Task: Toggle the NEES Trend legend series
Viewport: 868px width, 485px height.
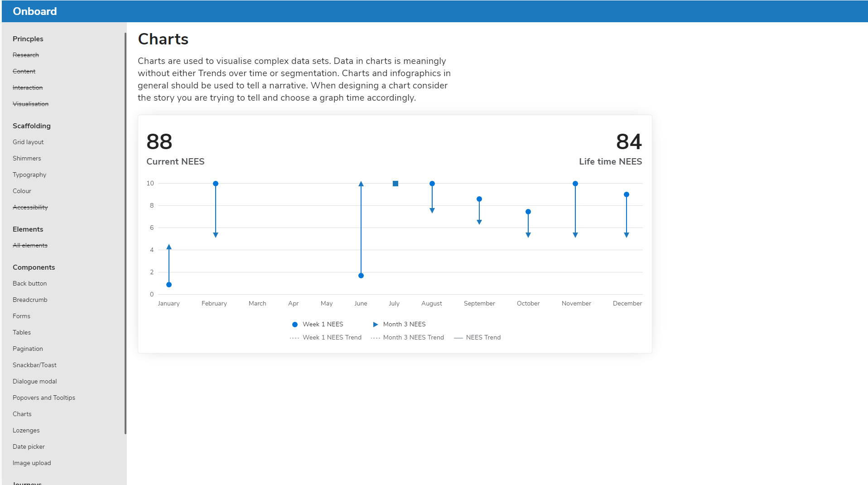Action: 483,338
